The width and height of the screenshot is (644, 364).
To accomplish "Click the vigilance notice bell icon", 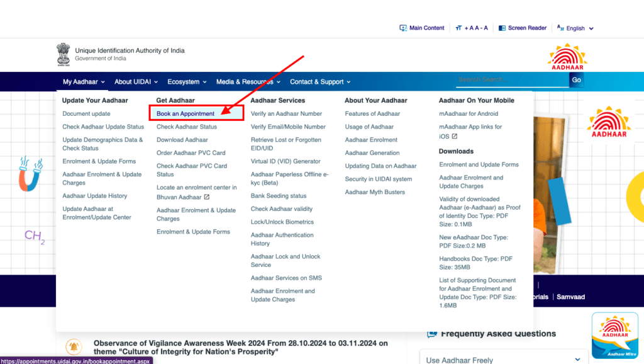I will (74, 347).
